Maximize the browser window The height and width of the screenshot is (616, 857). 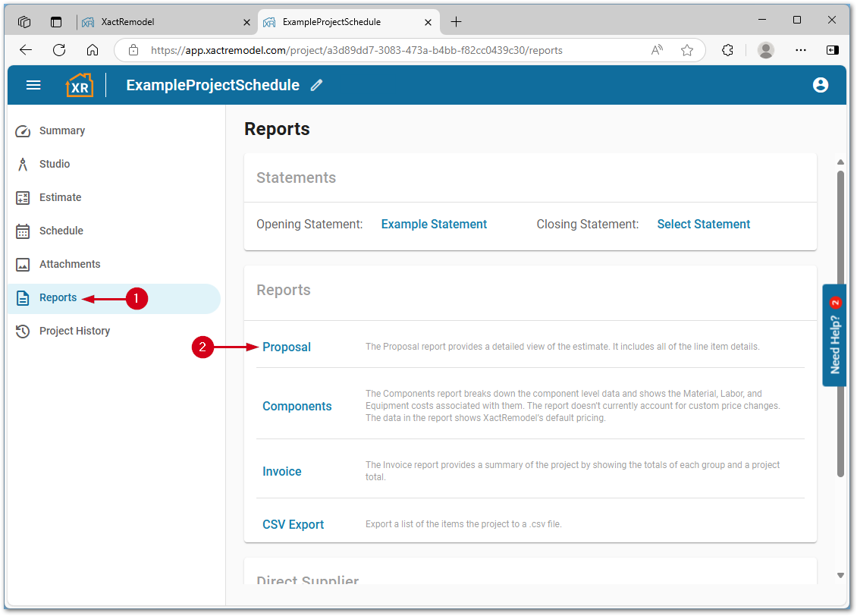[797, 20]
